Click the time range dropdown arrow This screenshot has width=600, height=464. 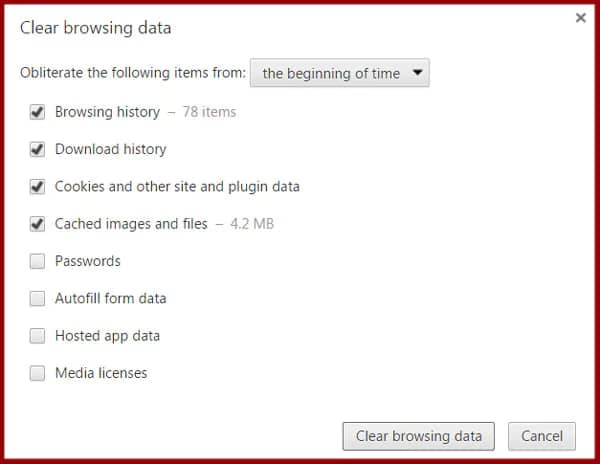click(418, 73)
